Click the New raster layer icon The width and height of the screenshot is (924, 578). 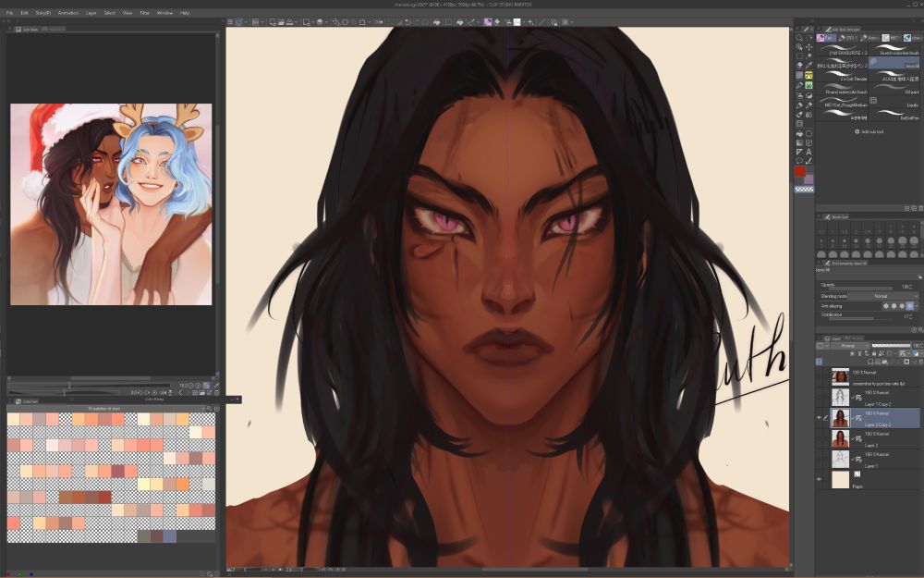pyautogui.click(x=870, y=362)
